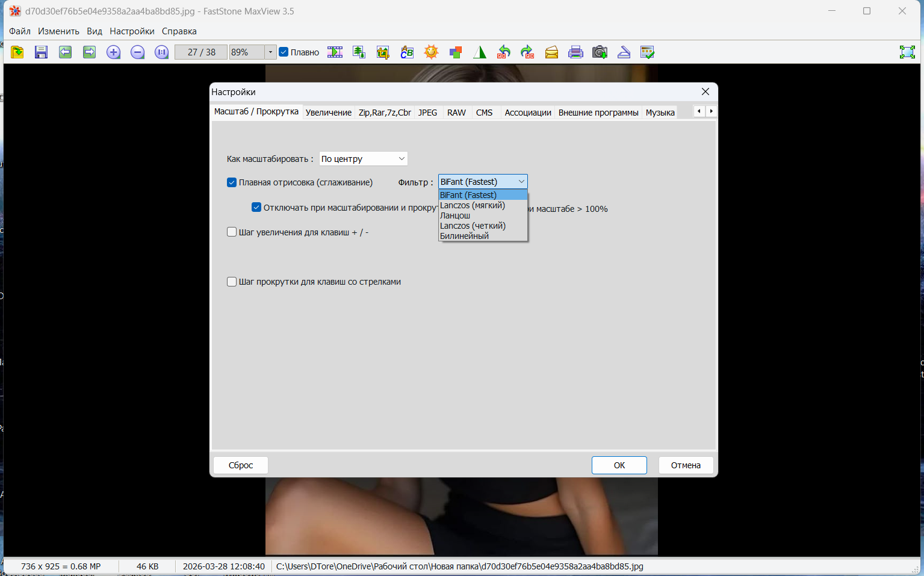This screenshot has width=924, height=576.
Task: Take screen capture with camera icon
Action: 600,52
